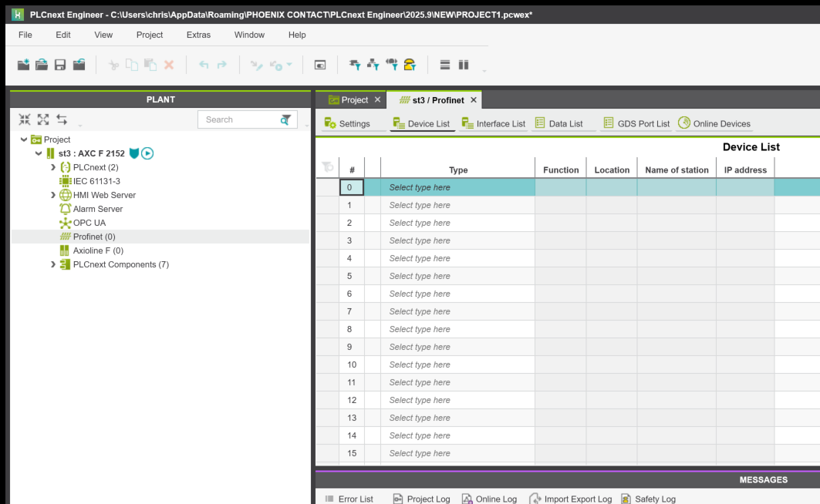Image resolution: width=820 pixels, height=504 pixels.
Task: Click the play icon beside AXC F 2152
Action: tap(147, 153)
